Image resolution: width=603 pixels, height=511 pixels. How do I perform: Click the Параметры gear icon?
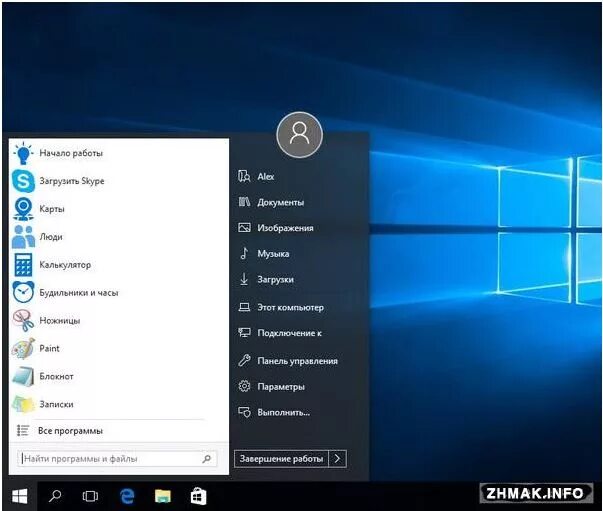[x=244, y=386]
